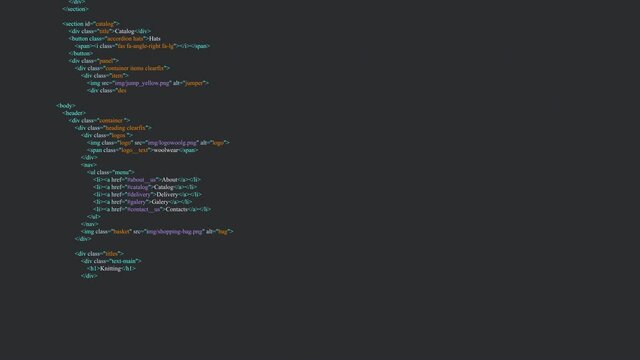Click the div class="logos" line
Viewport: 640px width, 360px height.
[x=107, y=135]
